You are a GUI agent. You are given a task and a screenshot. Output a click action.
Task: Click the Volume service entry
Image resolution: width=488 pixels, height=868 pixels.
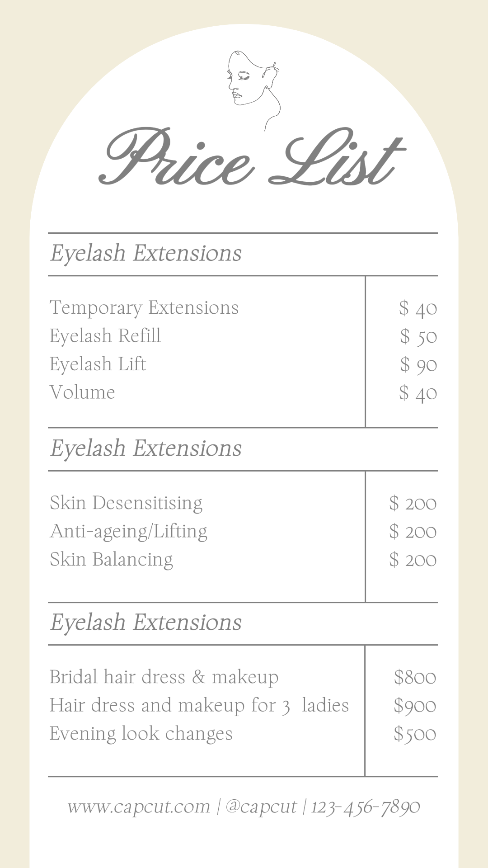[82, 392]
